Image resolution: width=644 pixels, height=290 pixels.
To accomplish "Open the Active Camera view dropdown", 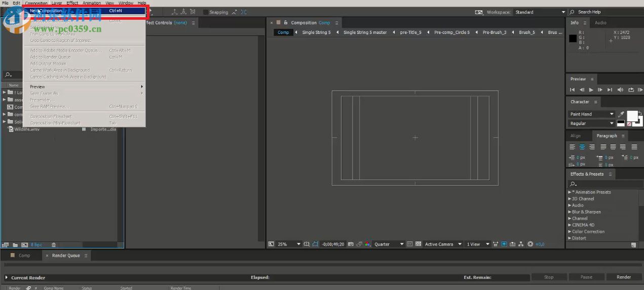I will (443, 244).
